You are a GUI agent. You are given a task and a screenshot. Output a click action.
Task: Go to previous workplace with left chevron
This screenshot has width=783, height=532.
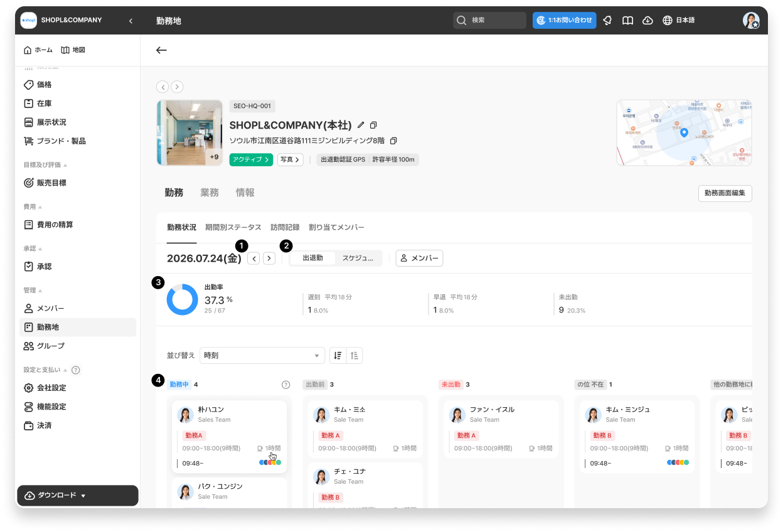click(162, 87)
